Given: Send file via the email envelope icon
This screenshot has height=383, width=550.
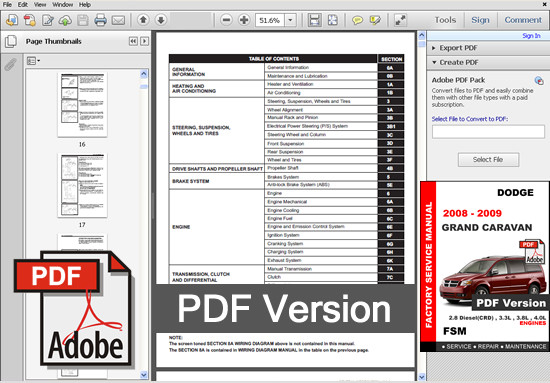Looking at the screenshot, I should coord(118,20).
